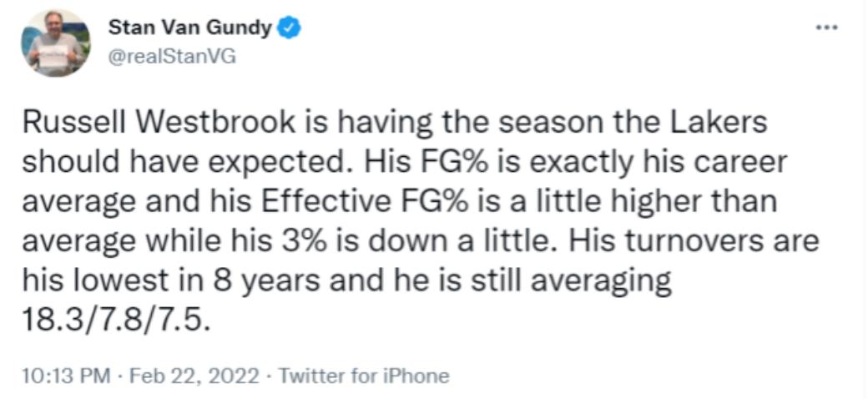The height and width of the screenshot is (399, 868).
Task: Open the Twitter for iPhone source link
Action: (363, 376)
